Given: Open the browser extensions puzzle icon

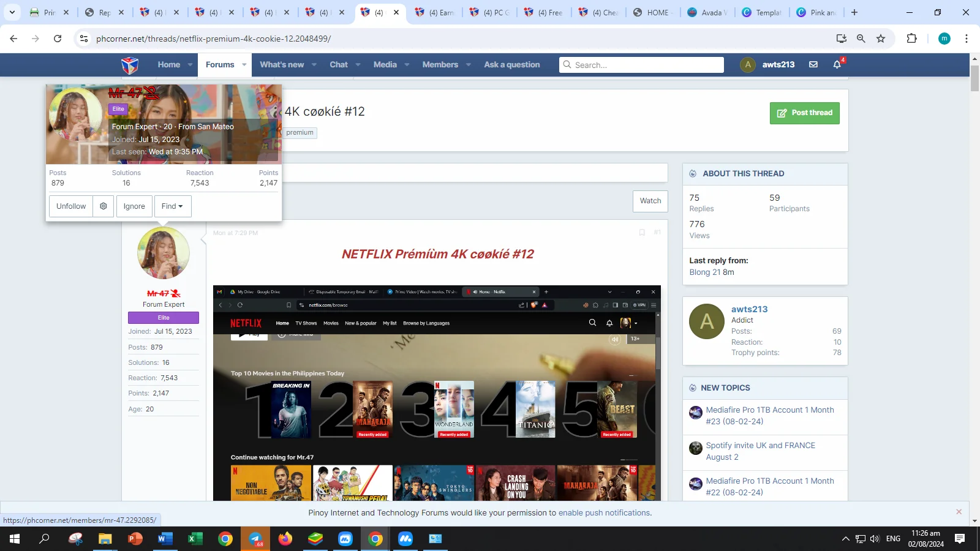Looking at the screenshot, I should click(911, 39).
